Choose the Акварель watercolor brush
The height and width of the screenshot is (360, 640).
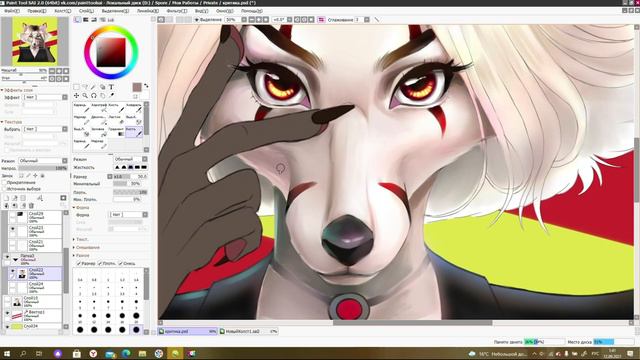(134, 108)
